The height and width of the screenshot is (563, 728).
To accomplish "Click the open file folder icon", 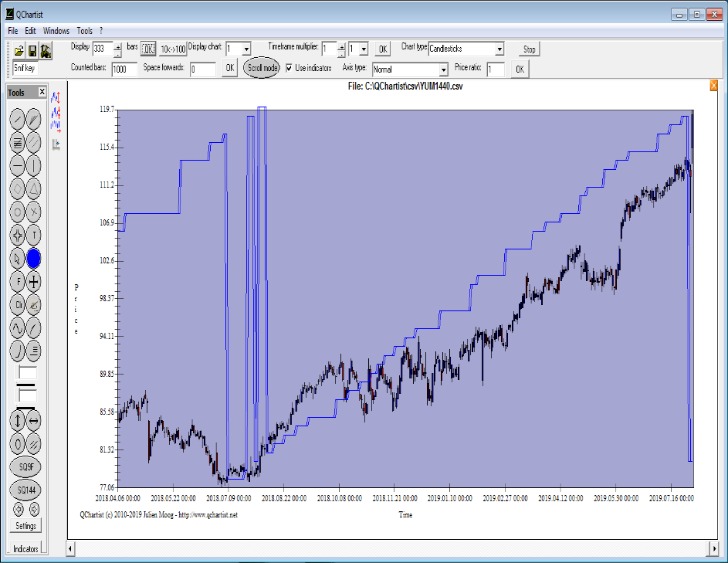I will (x=19, y=51).
